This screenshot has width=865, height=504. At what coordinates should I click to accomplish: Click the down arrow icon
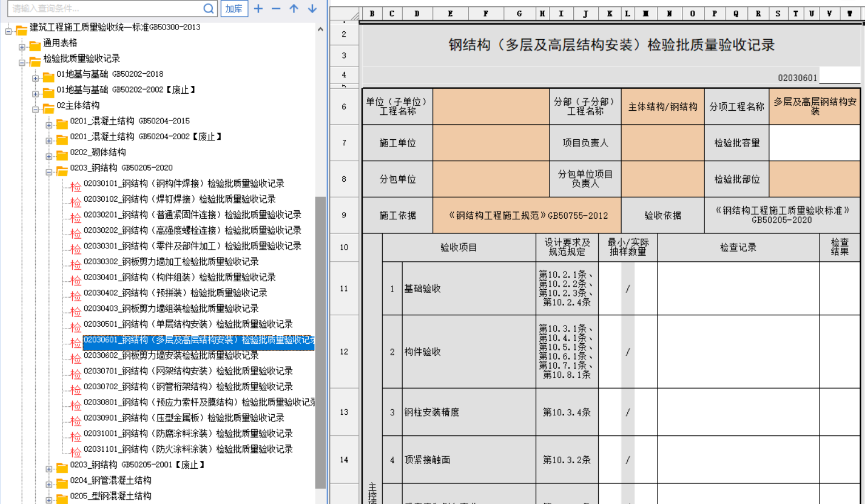click(x=312, y=9)
